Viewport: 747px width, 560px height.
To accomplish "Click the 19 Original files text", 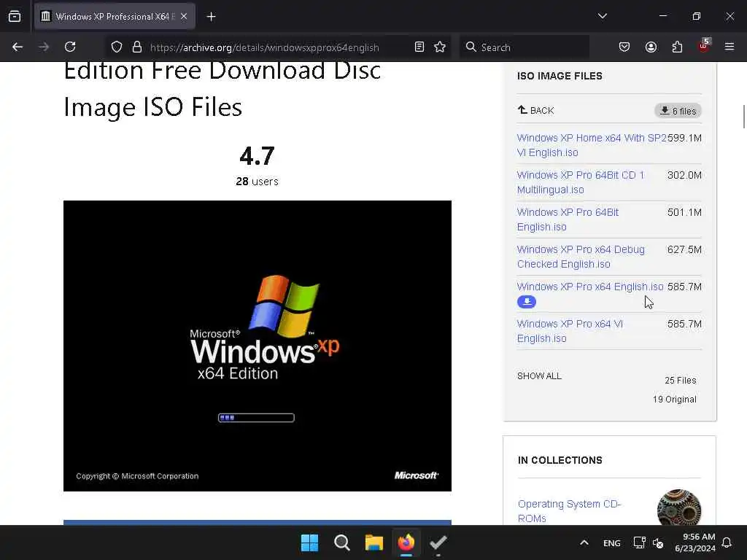I will coord(675,399).
